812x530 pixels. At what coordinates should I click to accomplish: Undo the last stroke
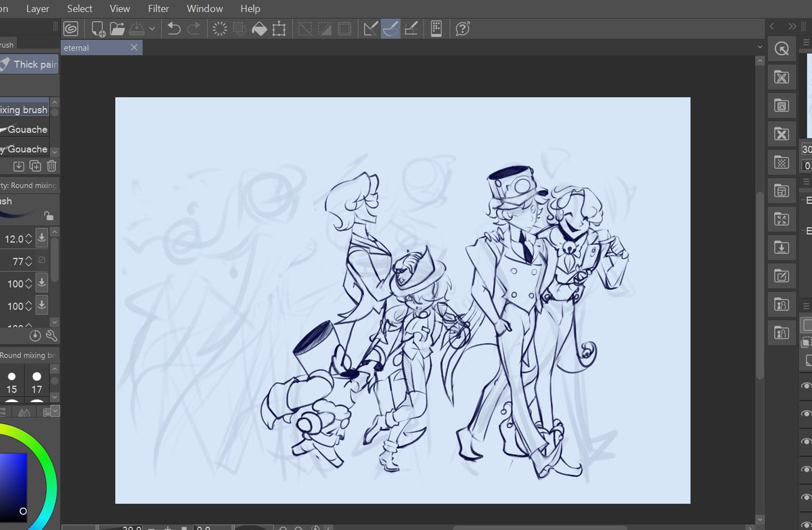[x=174, y=28]
